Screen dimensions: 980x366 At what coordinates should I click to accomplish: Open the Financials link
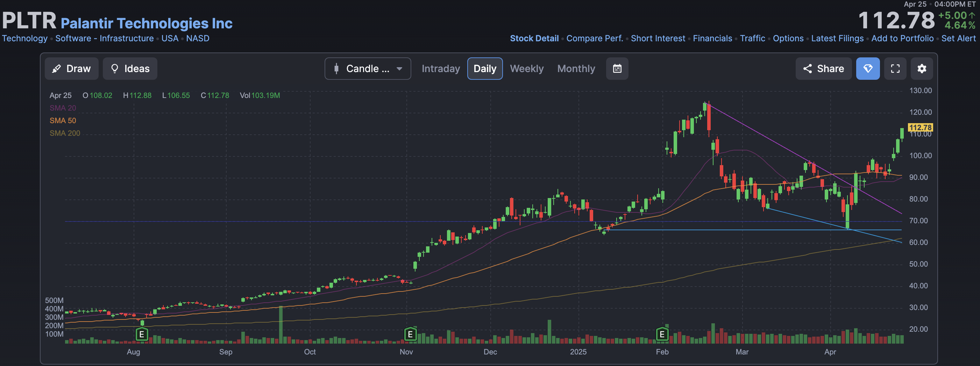point(712,38)
